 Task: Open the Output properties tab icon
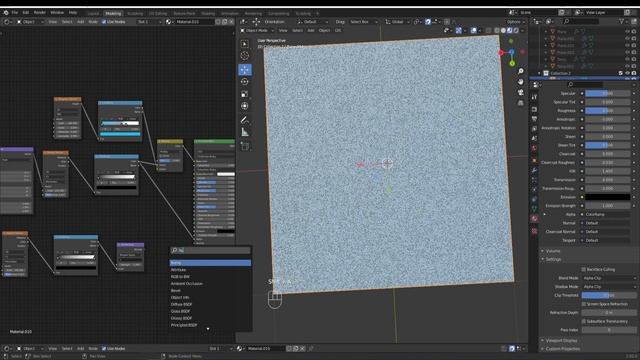[x=534, y=119]
